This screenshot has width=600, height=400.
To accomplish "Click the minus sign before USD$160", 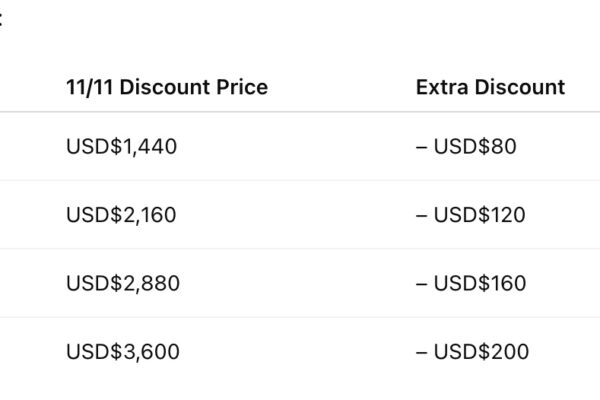I will point(421,284).
